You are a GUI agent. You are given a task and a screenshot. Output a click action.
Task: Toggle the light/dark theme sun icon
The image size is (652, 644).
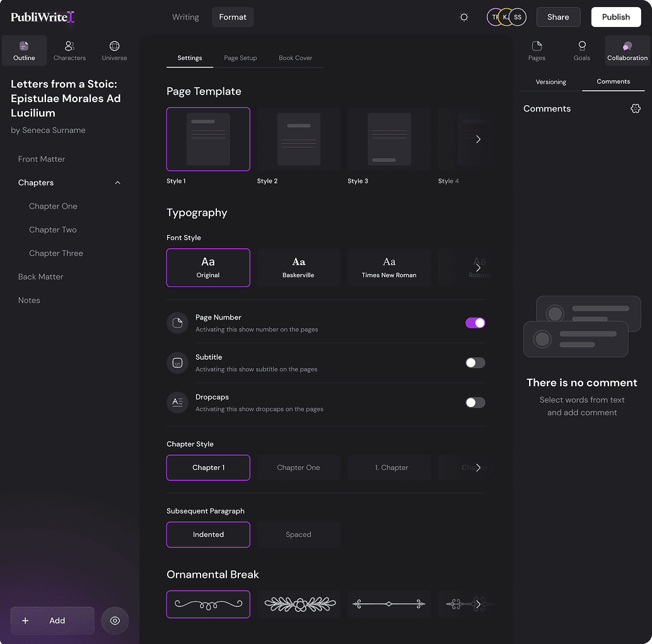[x=464, y=17]
